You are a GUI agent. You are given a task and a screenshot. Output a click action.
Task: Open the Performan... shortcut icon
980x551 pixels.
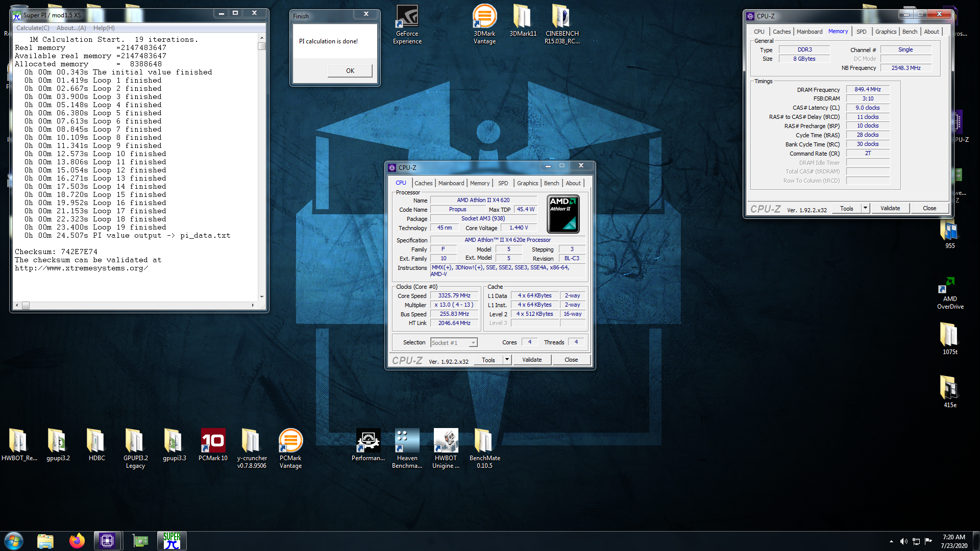coord(368,445)
